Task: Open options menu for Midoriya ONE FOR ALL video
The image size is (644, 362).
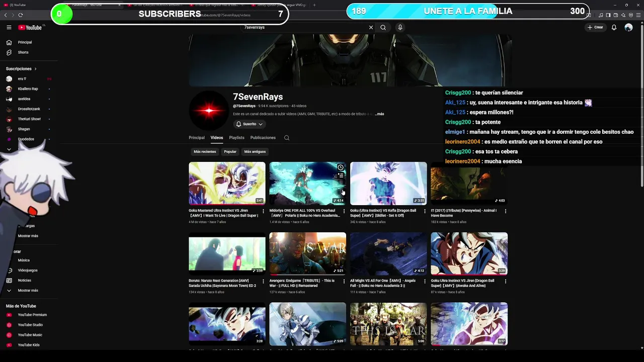Action: coord(344,211)
